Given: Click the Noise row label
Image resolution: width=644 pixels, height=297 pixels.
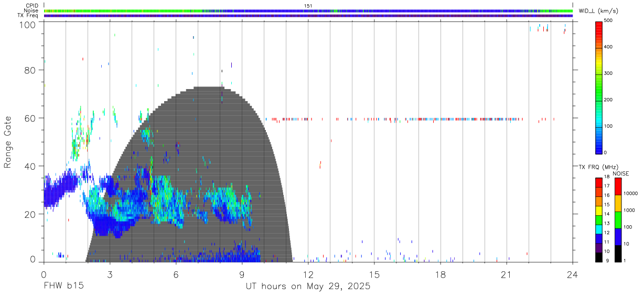Looking at the screenshot, I should tap(31, 10).
